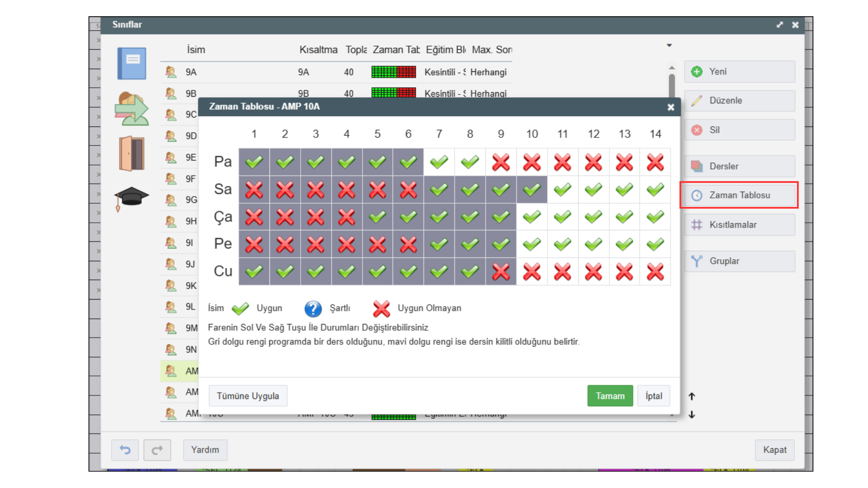
Task: Click the people-with-arrow sidebar icon
Action: pos(131,109)
